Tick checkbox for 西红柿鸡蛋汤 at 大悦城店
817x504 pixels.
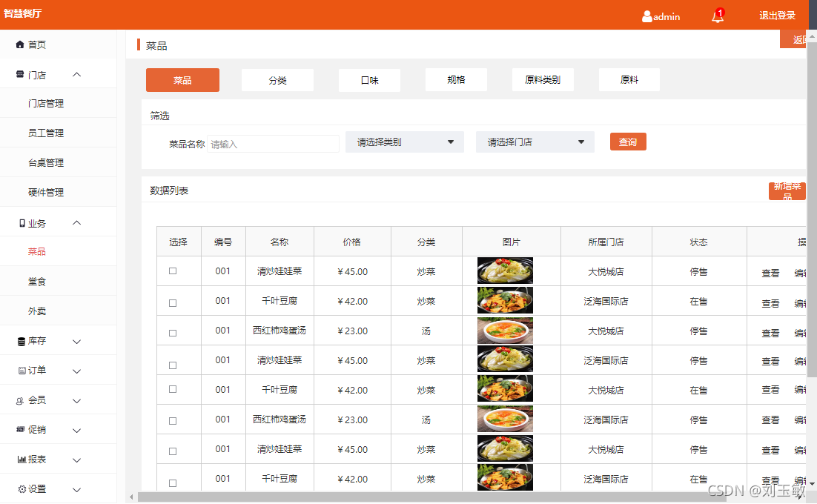(x=173, y=334)
